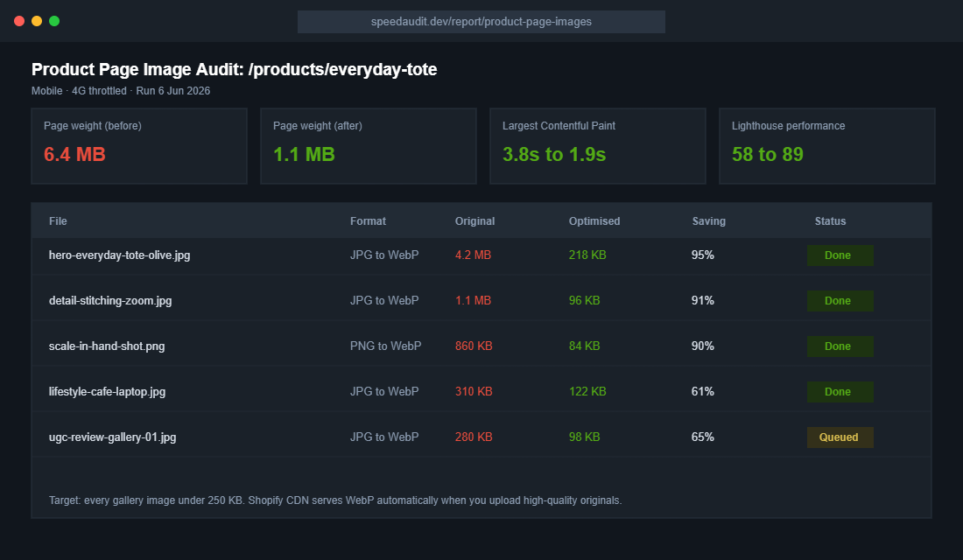The height and width of the screenshot is (560, 963).
Task: Click the 122 KB optimised size
Action: tap(587, 392)
